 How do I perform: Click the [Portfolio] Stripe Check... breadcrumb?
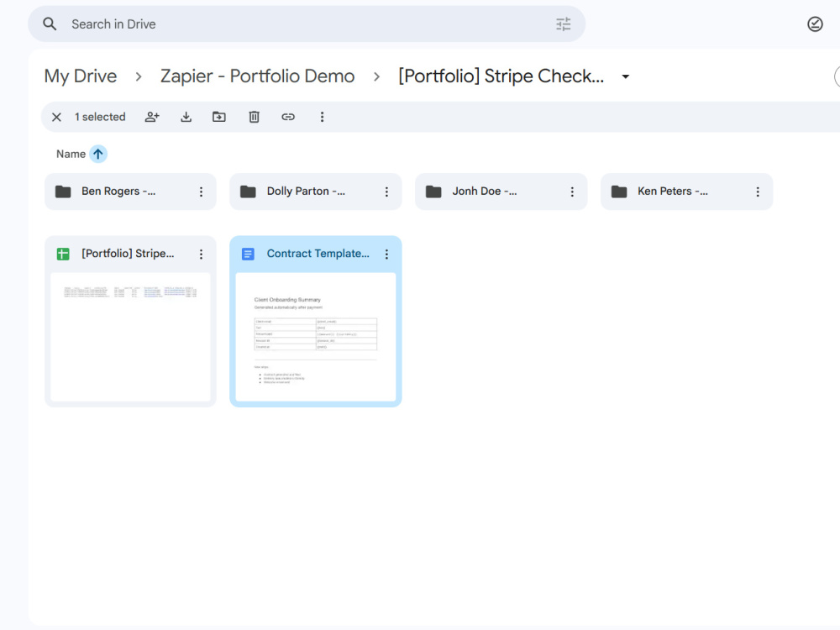coord(501,76)
